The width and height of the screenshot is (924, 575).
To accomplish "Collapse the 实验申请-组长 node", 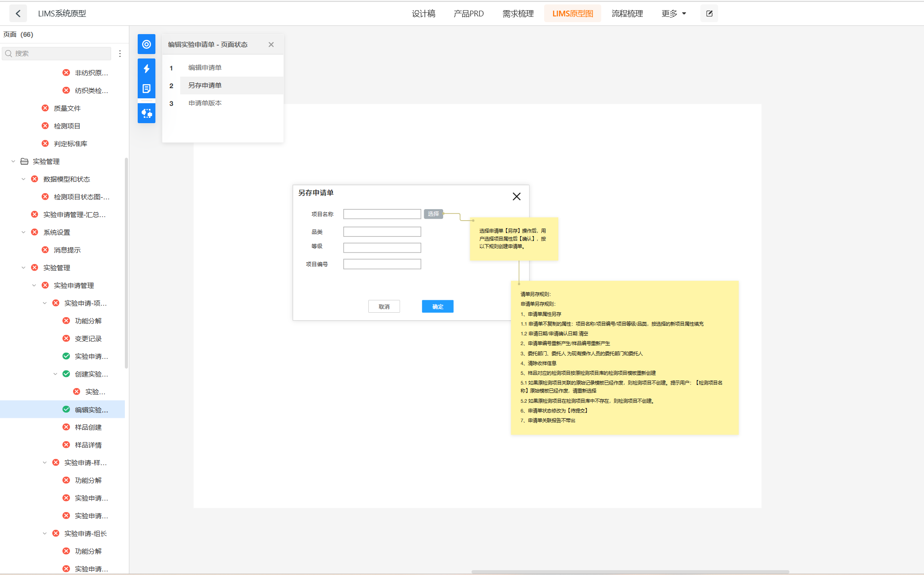I will (x=45, y=533).
